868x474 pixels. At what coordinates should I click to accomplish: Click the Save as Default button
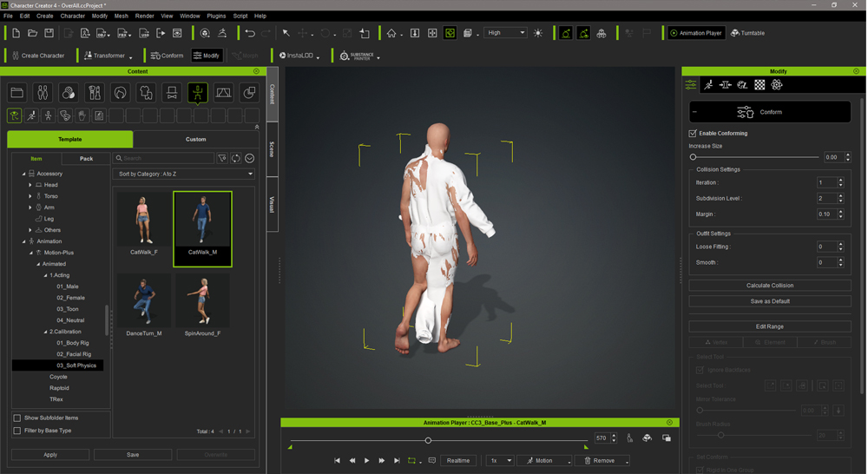coord(770,301)
